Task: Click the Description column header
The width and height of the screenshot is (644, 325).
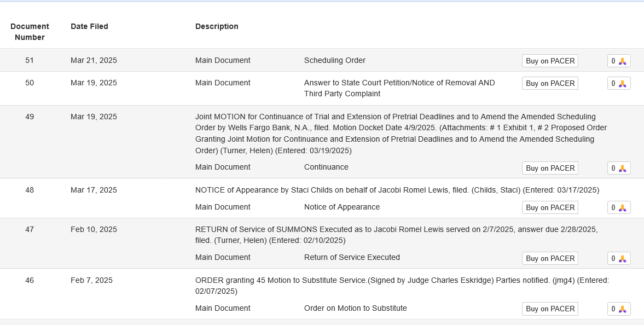Action: (217, 26)
